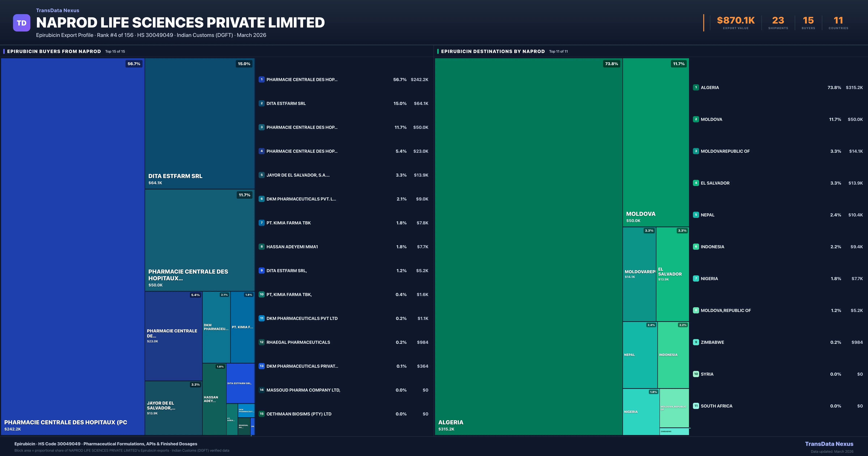The width and height of the screenshot is (868, 456).
Task: Click rank badge 15 beside OETHMAAN BIOSIMS
Action: click(x=261, y=414)
